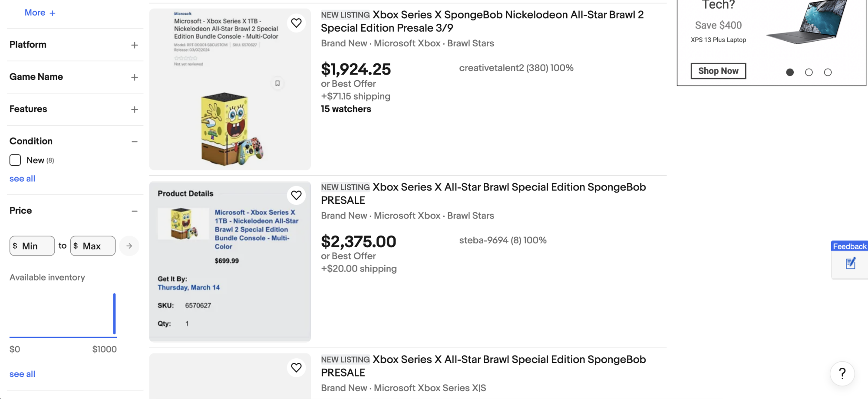The height and width of the screenshot is (399, 868).
Task: Toggle the heart icon on second listing
Action: [x=296, y=195]
